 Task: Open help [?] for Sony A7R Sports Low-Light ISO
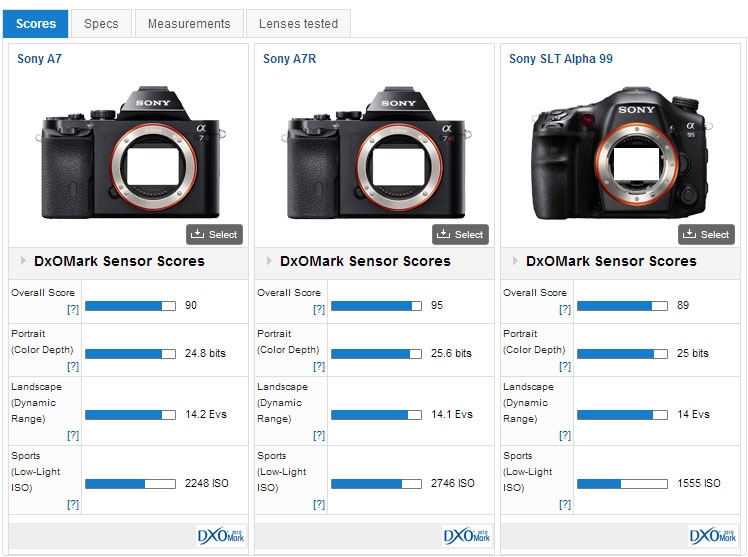(319, 505)
